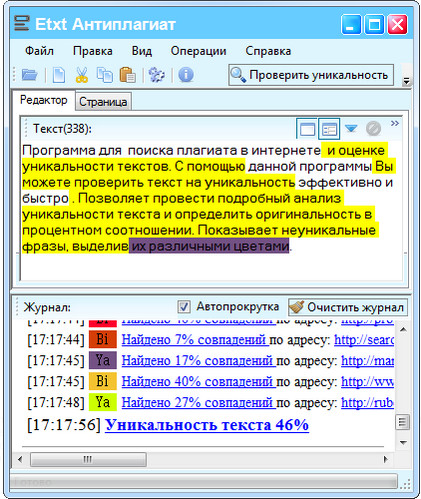Paste text using the clipboard icon

point(127,75)
